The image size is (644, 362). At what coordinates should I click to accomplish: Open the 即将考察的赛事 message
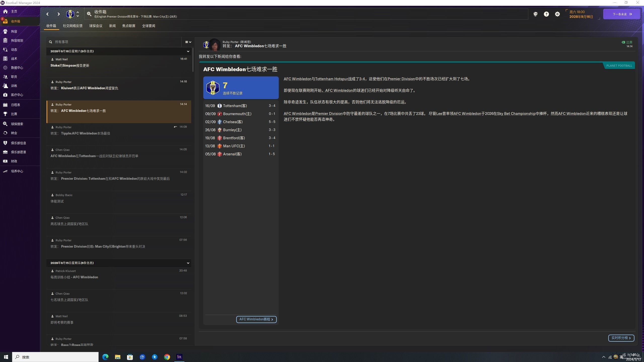click(119, 323)
